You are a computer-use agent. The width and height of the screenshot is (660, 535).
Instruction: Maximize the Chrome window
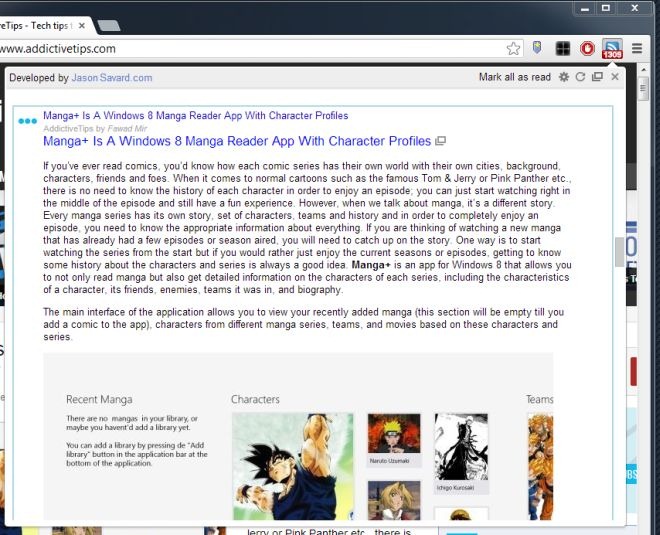(606, 8)
